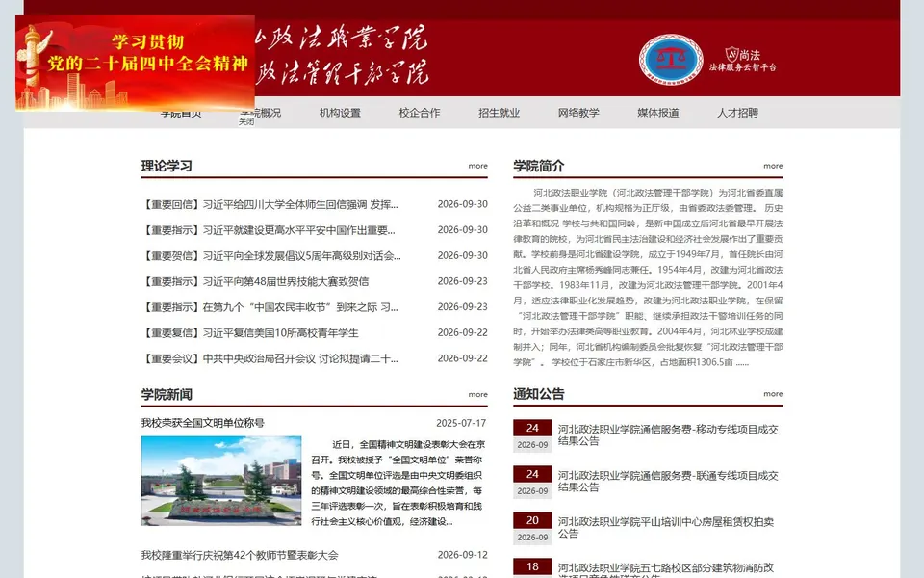Open 【重要指示】习近平就建设更高水平平安中国 article
924x578 pixels.
point(269,230)
